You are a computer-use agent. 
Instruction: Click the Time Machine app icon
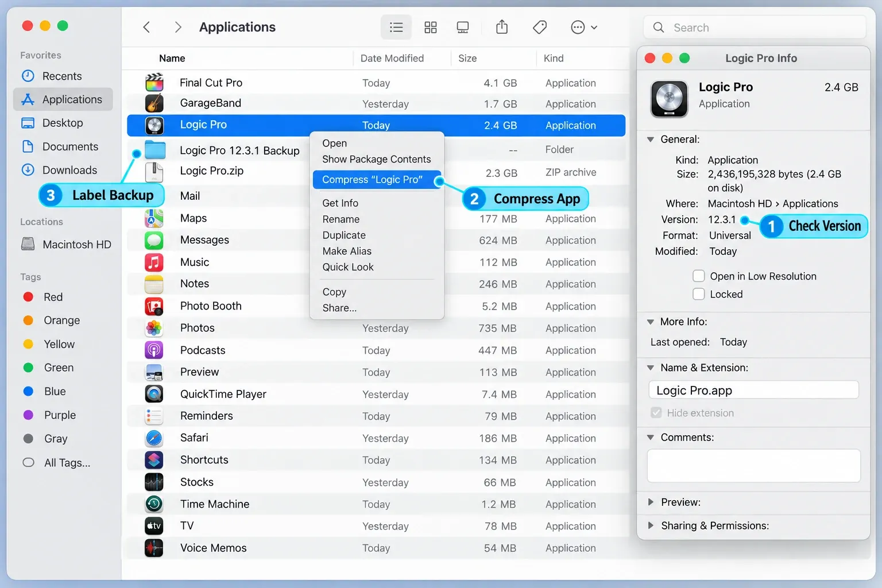coord(154,504)
